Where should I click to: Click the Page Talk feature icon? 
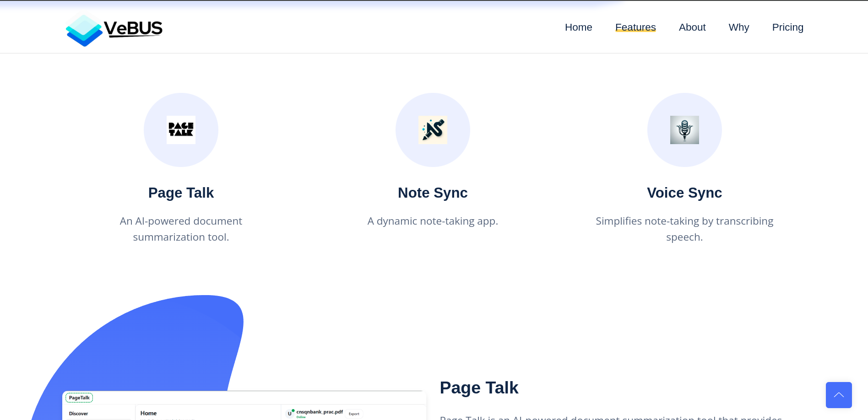pyautogui.click(x=181, y=130)
